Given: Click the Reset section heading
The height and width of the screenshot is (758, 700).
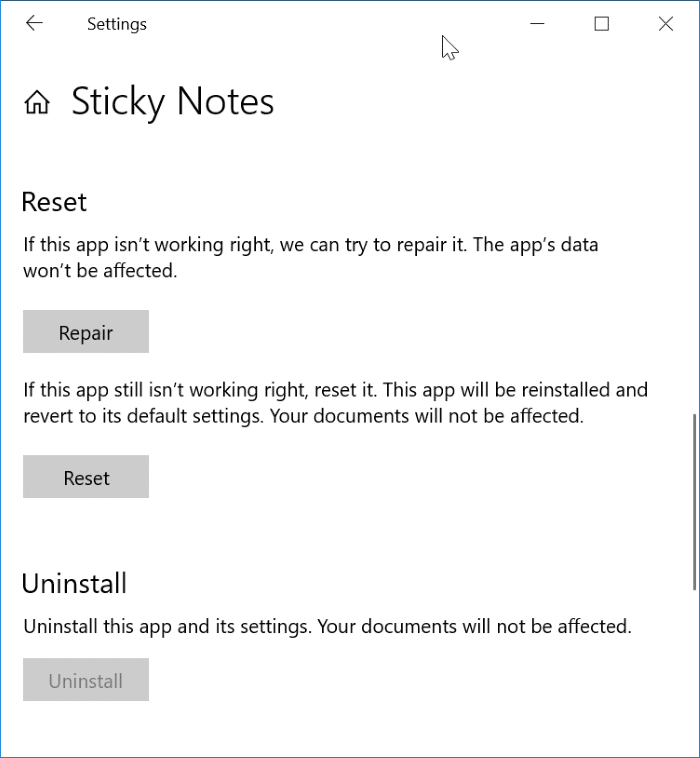Looking at the screenshot, I should 54,202.
